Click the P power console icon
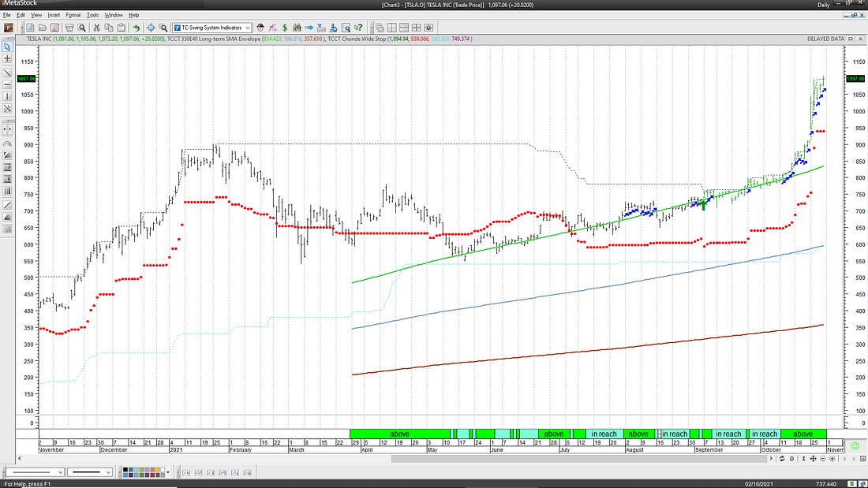 (9, 28)
